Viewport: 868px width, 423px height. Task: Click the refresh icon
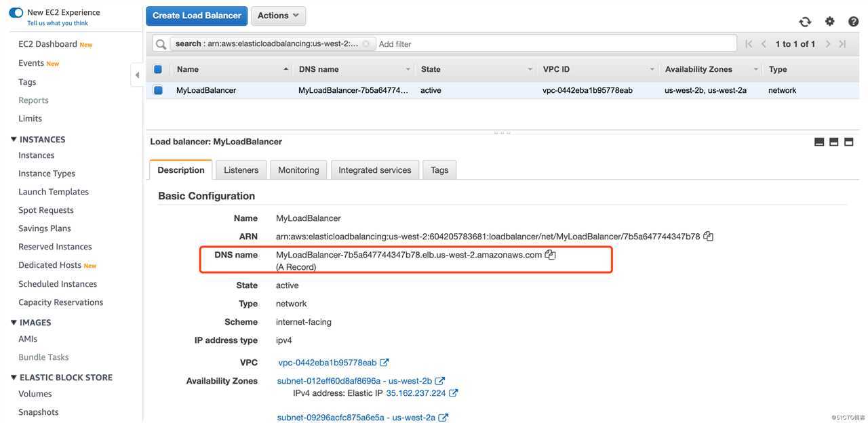[805, 22]
